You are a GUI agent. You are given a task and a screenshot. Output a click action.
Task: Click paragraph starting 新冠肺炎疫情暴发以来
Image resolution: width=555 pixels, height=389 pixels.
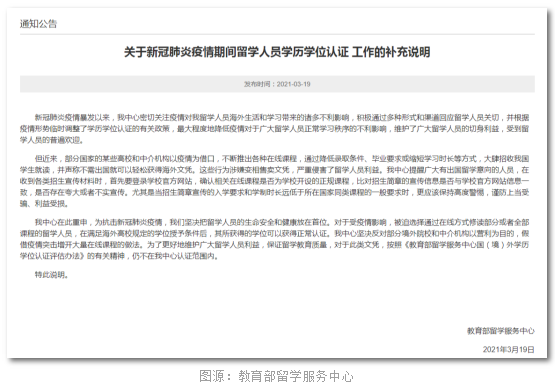[x=274, y=129]
